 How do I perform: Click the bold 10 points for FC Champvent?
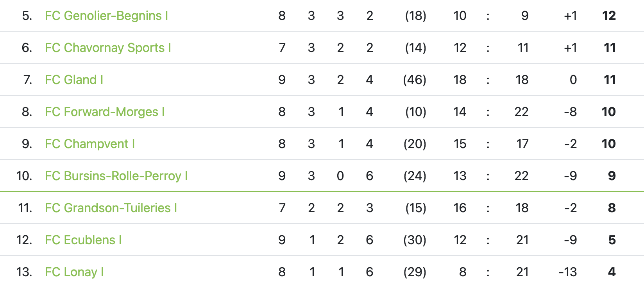point(608,144)
